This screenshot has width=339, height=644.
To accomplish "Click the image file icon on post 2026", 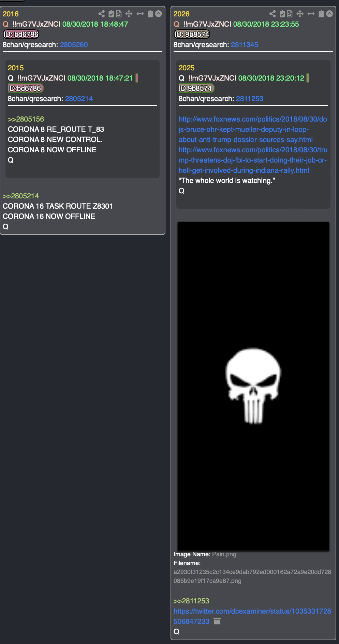I will pos(290,14).
